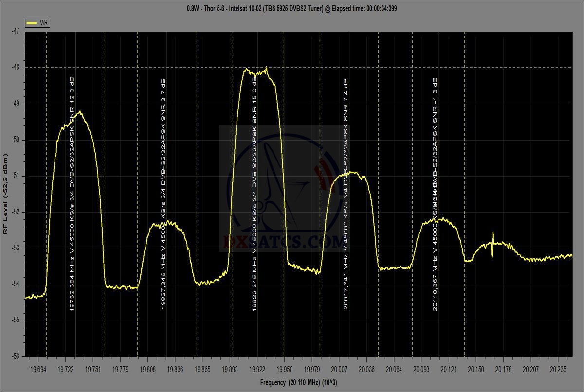Click the 20017,341 MHz transponder label

(345, 195)
